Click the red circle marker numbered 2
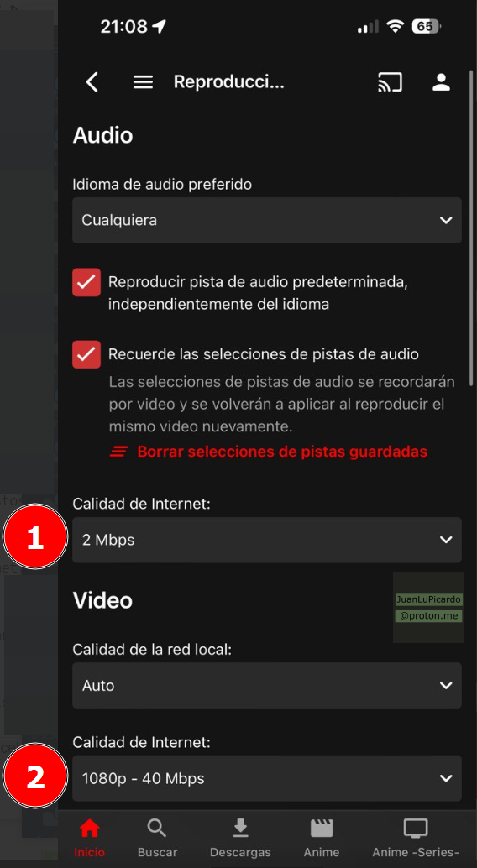The image size is (477, 868). [x=35, y=776]
